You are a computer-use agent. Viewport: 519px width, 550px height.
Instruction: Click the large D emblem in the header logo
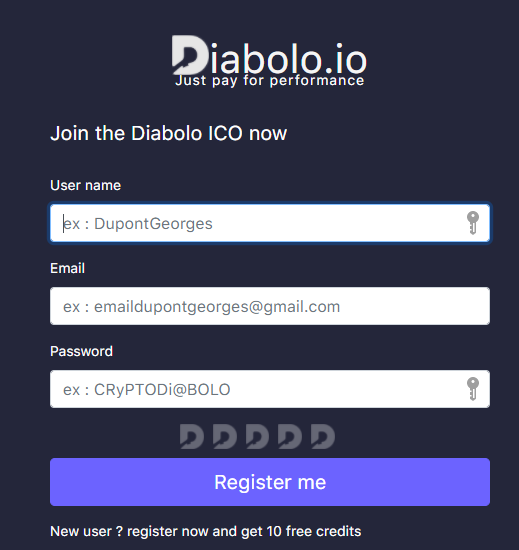(x=190, y=55)
